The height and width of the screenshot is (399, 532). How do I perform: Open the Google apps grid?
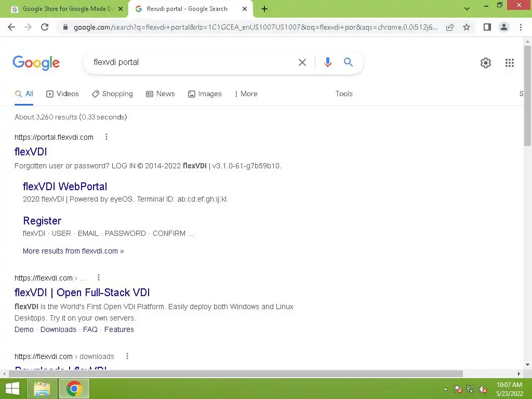tap(510, 63)
